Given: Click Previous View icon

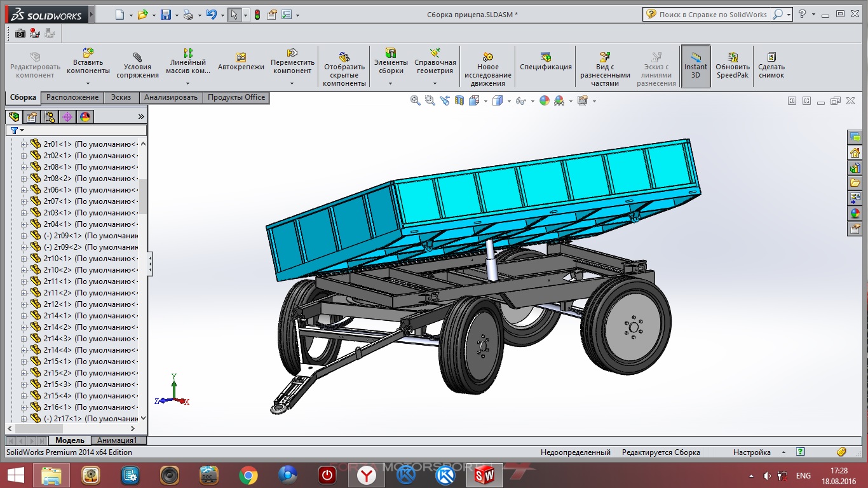Looking at the screenshot, I should coord(444,100).
